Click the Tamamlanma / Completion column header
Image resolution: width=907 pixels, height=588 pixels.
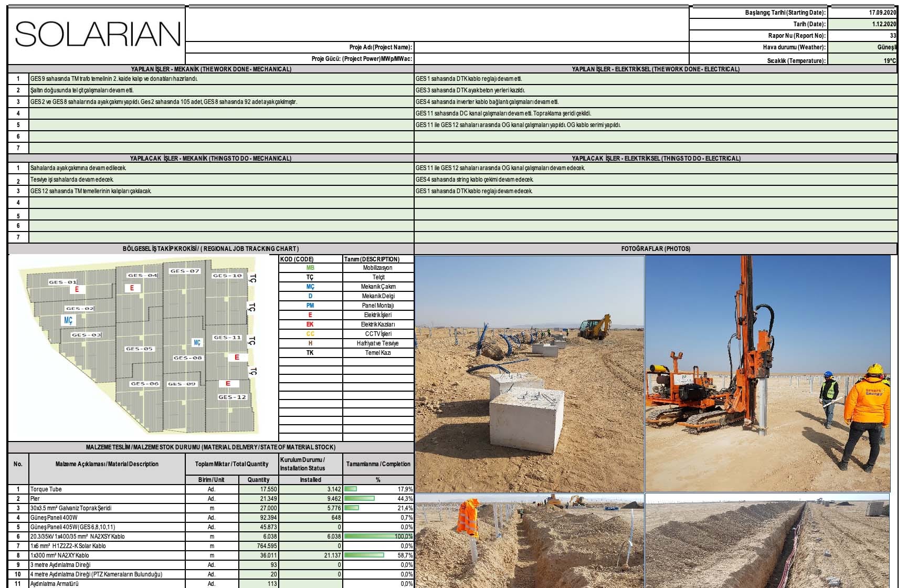pyautogui.click(x=378, y=464)
